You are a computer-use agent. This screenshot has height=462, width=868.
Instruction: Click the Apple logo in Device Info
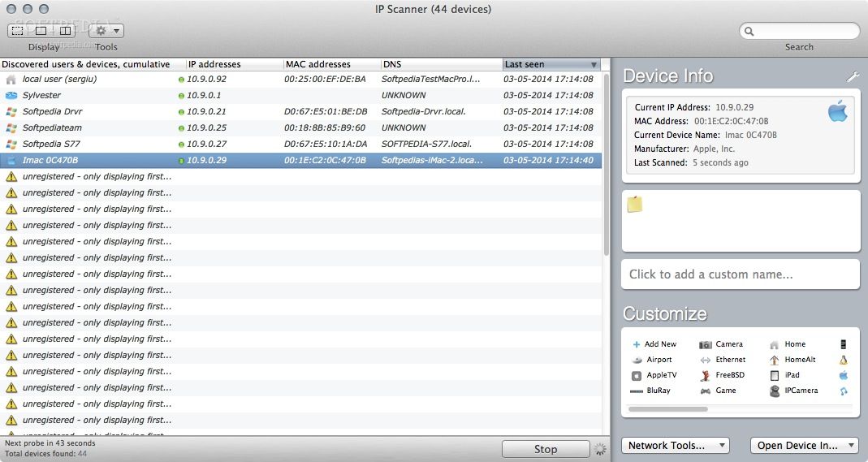[x=838, y=110]
